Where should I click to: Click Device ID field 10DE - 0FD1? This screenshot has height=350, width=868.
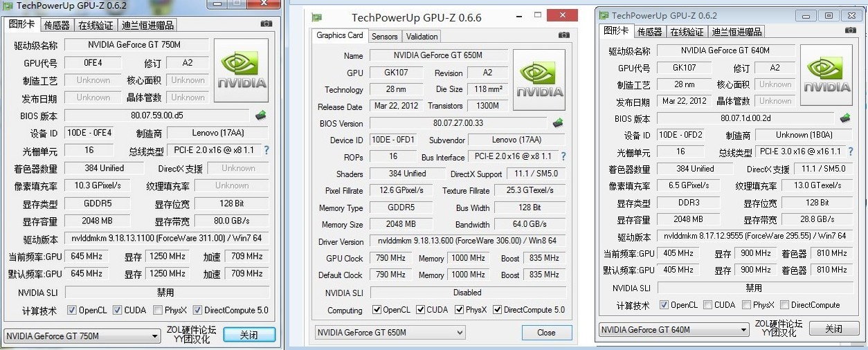[393, 140]
